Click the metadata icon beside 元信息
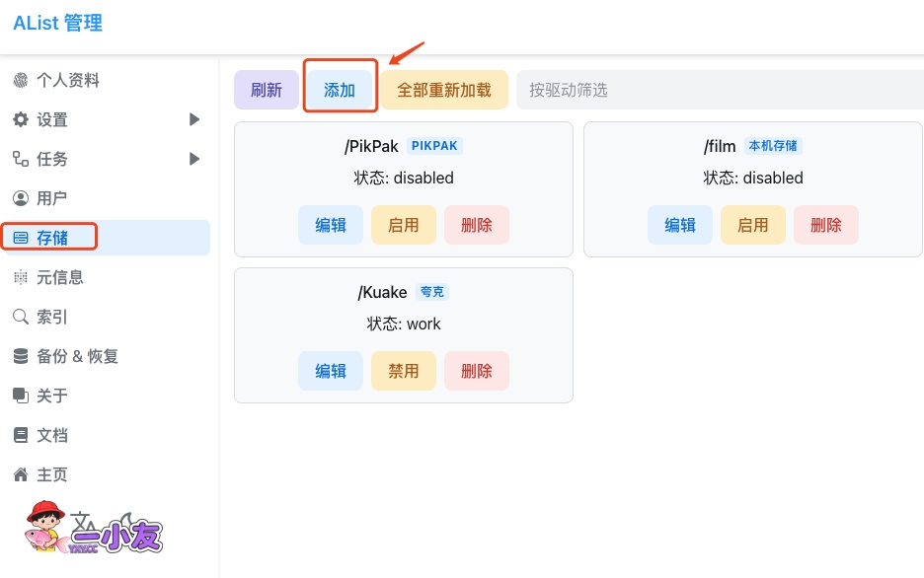924x578 pixels. 20,277
